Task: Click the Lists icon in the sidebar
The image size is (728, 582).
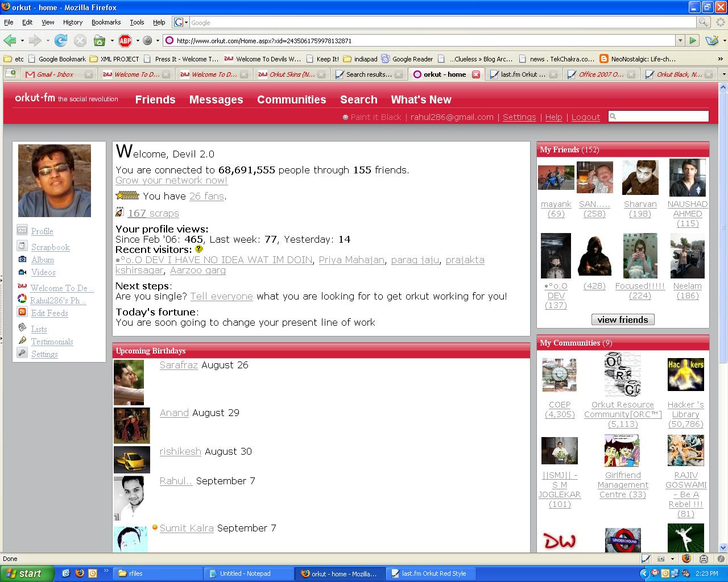Action: pyautogui.click(x=22, y=327)
